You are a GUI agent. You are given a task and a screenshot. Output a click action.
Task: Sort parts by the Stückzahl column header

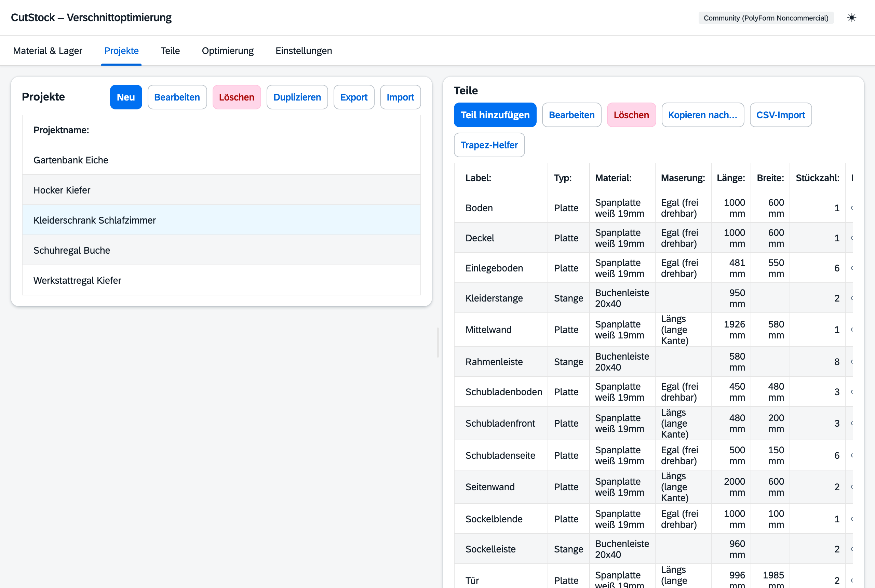click(x=817, y=178)
